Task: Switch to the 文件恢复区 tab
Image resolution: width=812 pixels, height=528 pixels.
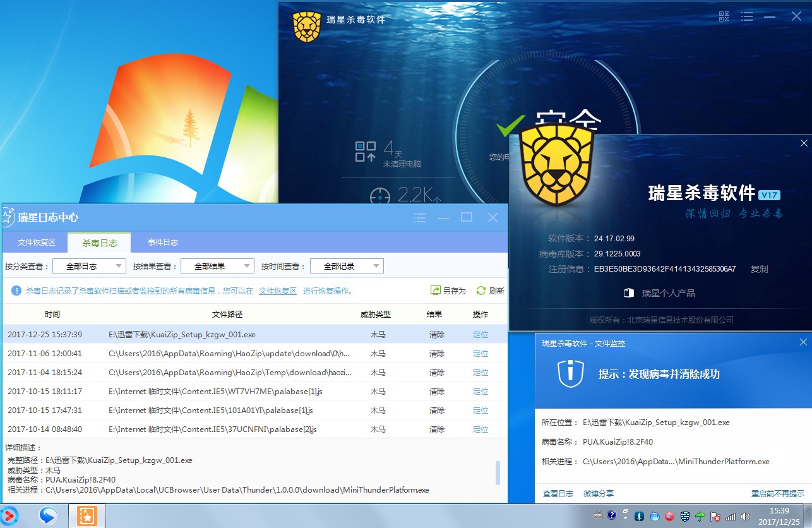Action: [36, 243]
